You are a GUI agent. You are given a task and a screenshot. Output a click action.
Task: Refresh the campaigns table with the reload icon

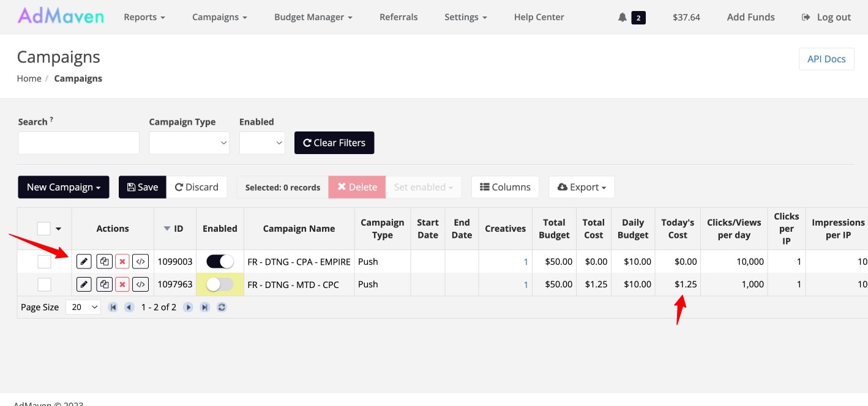coord(220,307)
